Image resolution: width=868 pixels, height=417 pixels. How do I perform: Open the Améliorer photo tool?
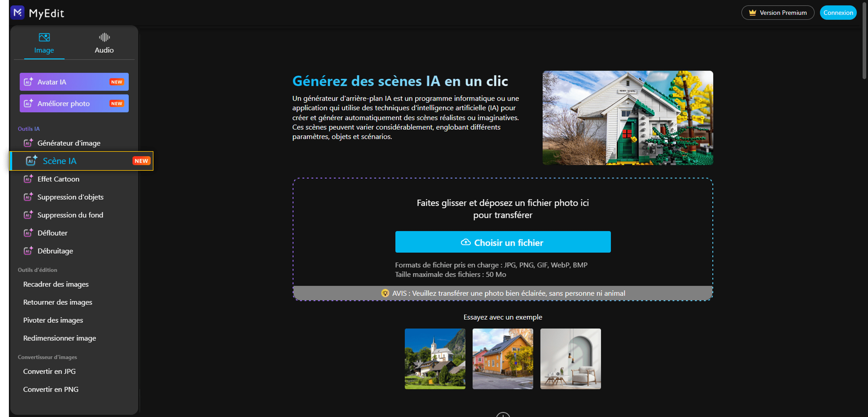[74, 103]
